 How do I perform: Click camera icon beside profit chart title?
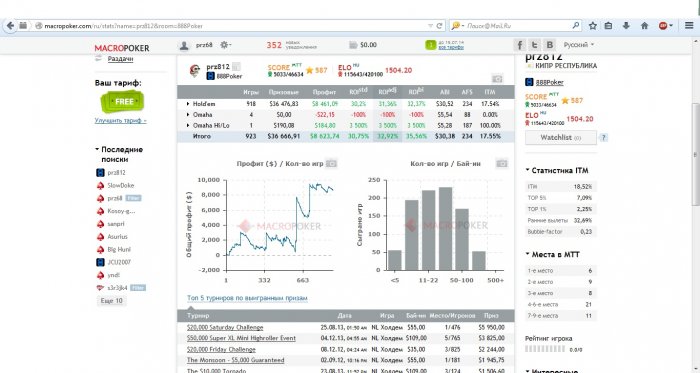(x=331, y=164)
